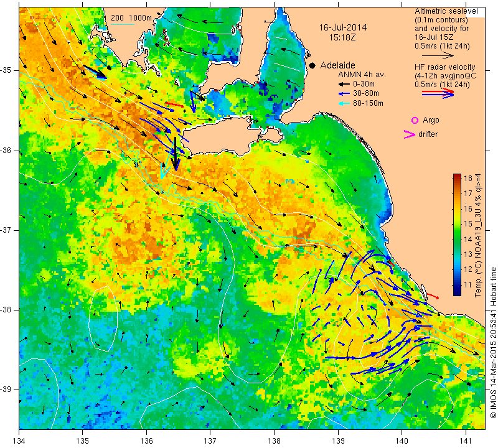Click the dark blue bottom of the temperature colorbar
Image resolution: width=498 pixels, height=448 pixels.
tap(457, 292)
